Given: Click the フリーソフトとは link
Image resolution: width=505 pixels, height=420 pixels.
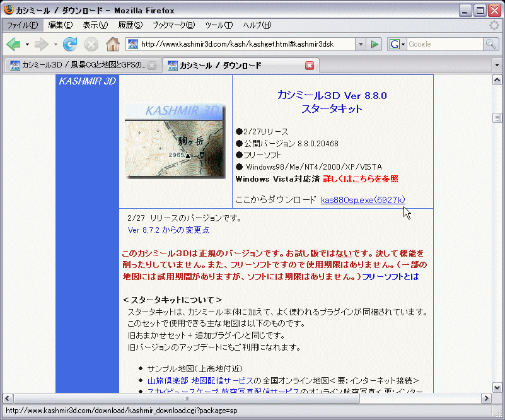Looking at the screenshot, I should click(390, 277).
